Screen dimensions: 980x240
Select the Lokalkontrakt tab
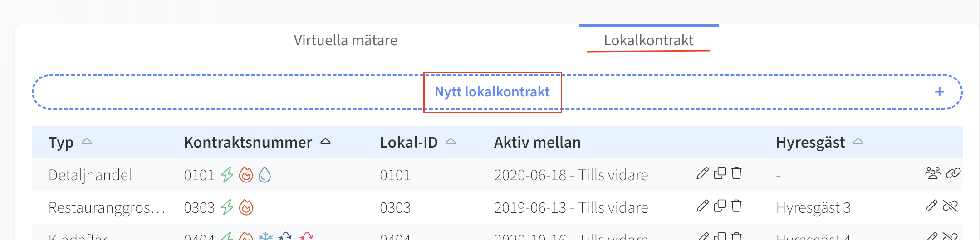pos(648,40)
